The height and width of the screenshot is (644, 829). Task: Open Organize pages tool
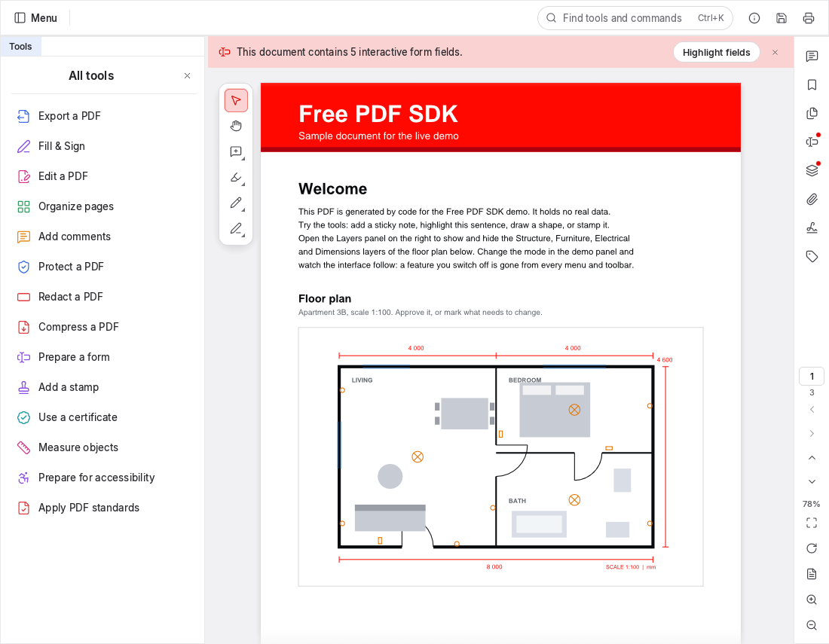click(104, 206)
